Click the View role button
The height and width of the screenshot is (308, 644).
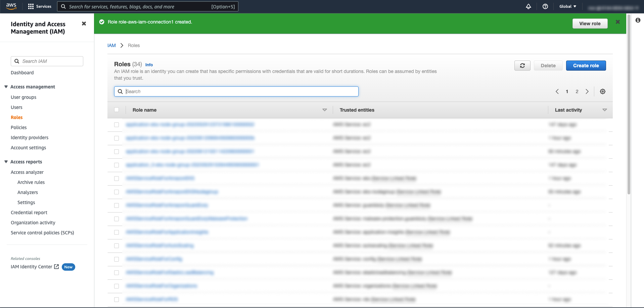pos(590,24)
